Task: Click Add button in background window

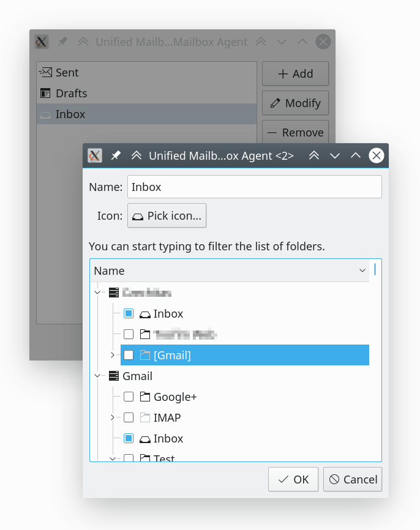Action: [x=295, y=73]
